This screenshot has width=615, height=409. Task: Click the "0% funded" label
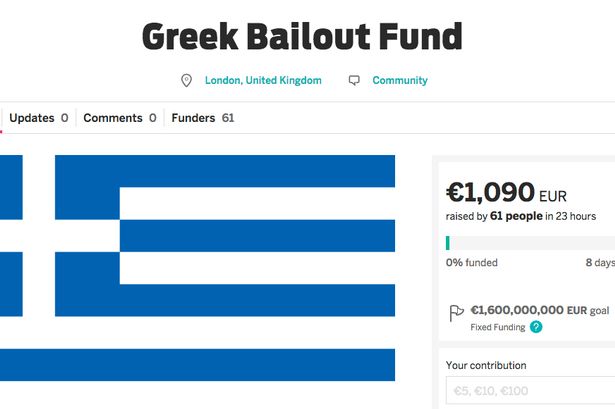(x=472, y=263)
